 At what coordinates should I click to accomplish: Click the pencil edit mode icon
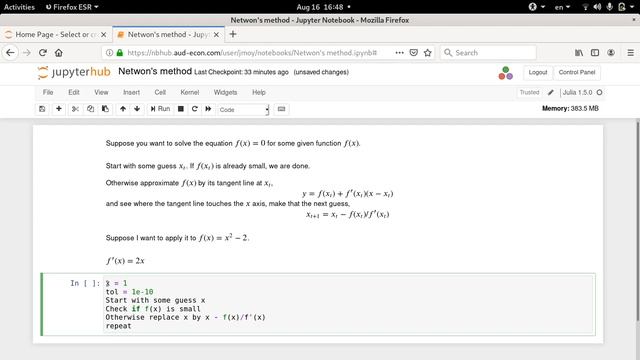tap(551, 92)
